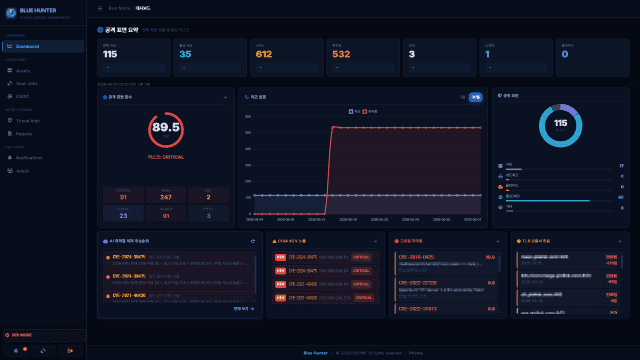Click the OSINT globe icon

9,96
